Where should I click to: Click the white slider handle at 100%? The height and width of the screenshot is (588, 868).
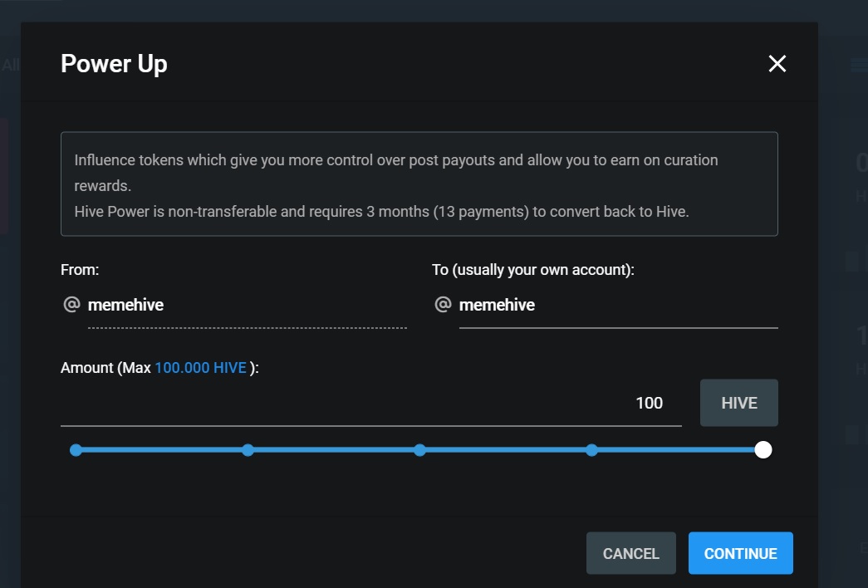pos(763,450)
